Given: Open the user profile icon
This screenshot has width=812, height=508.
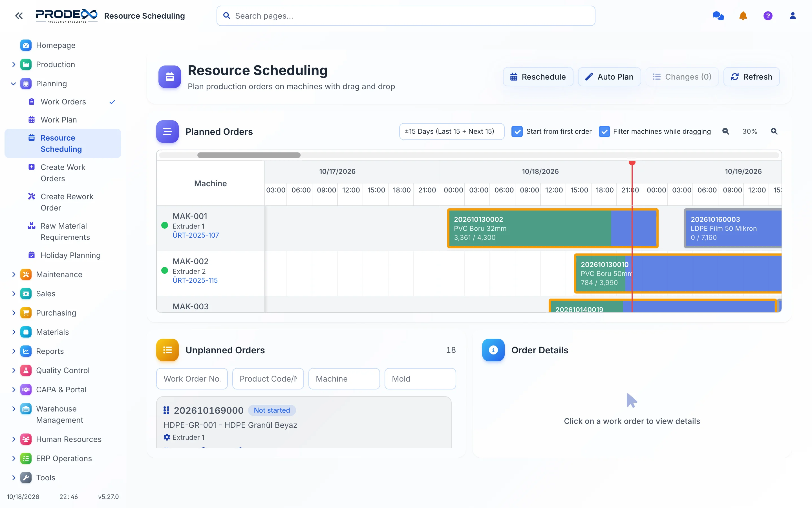Looking at the screenshot, I should click(x=793, y=16).
